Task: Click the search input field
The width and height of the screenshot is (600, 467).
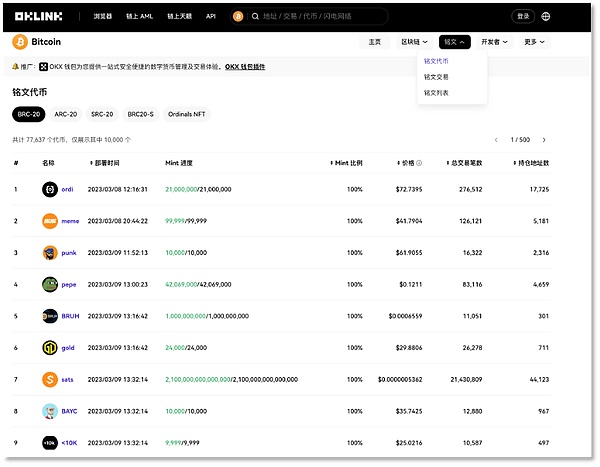Action: [x=320, y=17]
